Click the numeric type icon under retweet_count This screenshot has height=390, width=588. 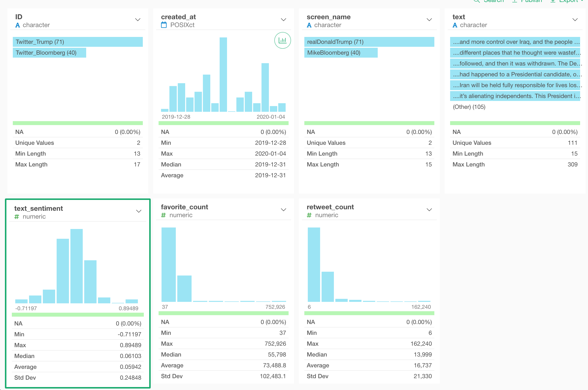[x=309, y=215]
